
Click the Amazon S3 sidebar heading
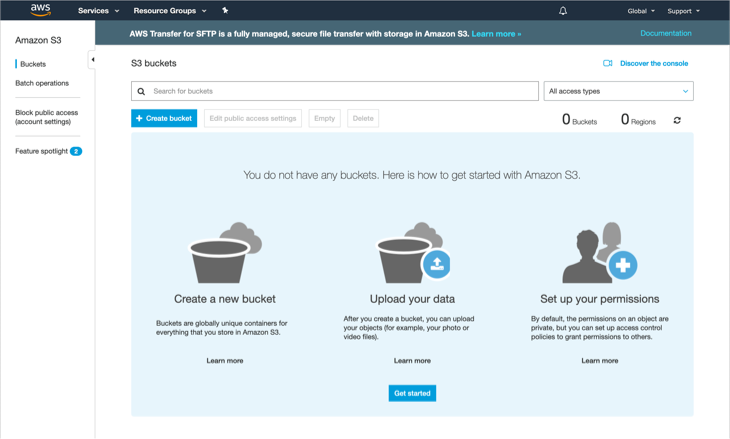tap(38, 40)
